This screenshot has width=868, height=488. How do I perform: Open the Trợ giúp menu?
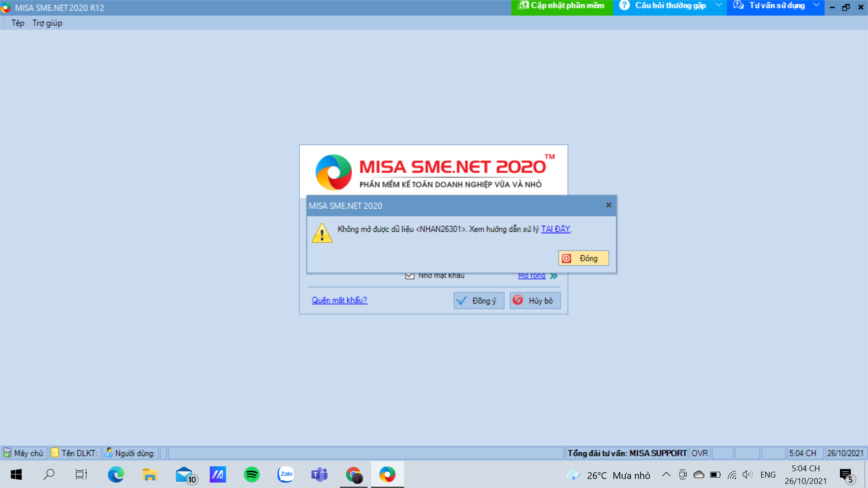(x=47, y=23)
